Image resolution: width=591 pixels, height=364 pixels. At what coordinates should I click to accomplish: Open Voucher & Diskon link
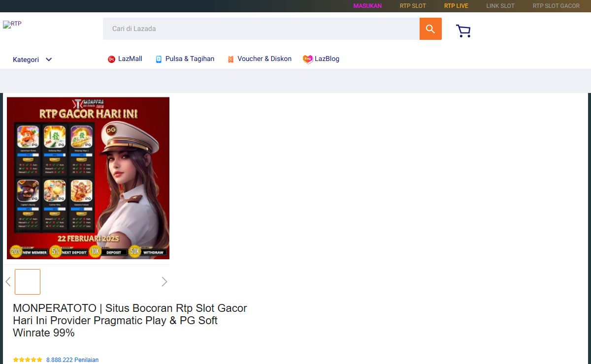coord(264,59)
